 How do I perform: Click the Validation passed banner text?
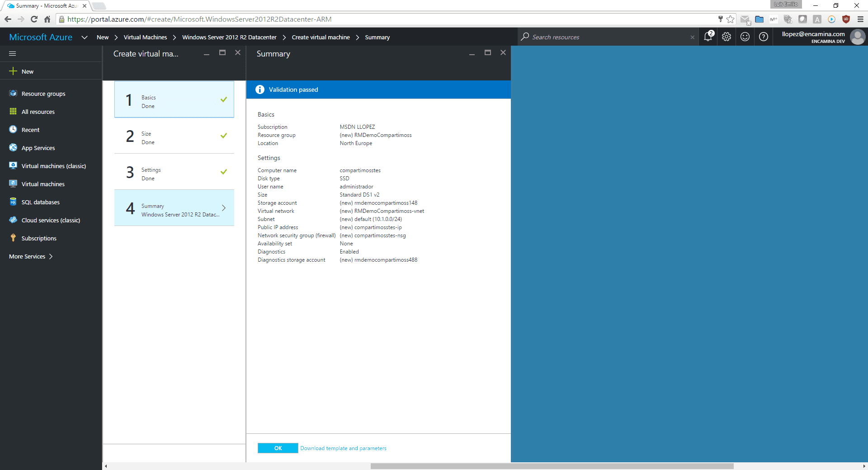pyautogui.click(x=293, y=89)
